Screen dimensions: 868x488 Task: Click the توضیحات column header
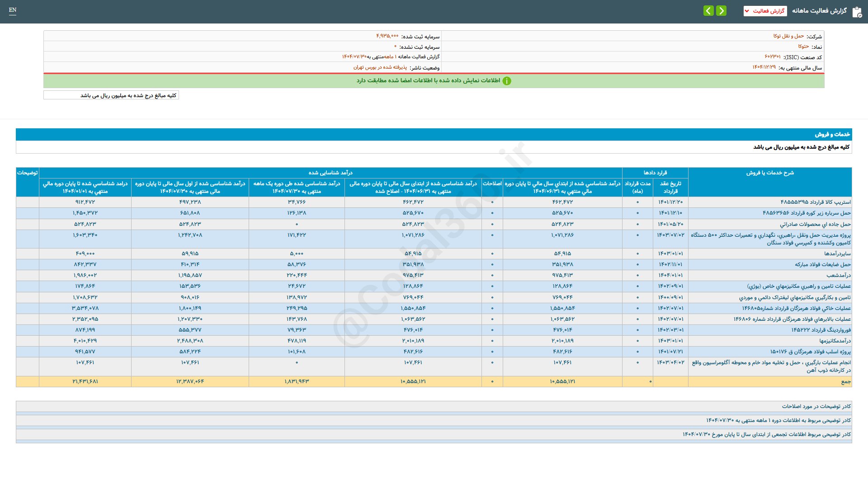pyautogui.click(x=27, y=173)
